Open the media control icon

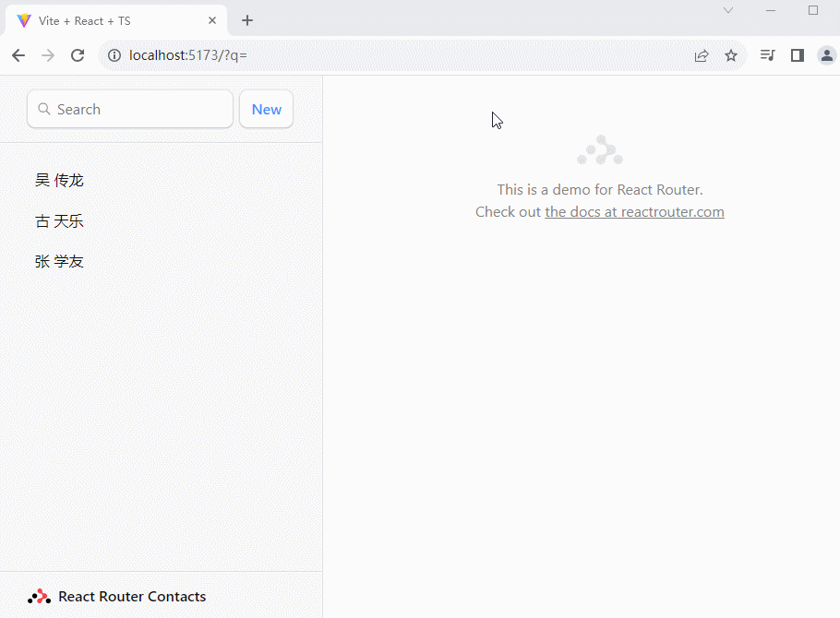[x=767, y=55]
